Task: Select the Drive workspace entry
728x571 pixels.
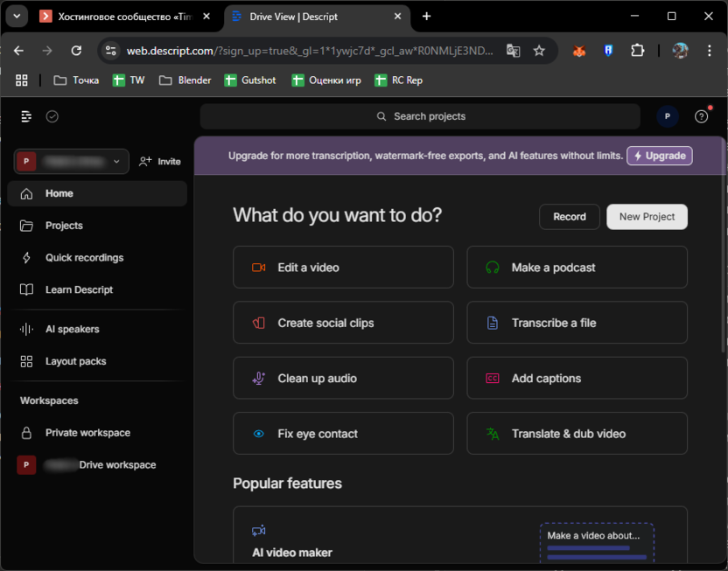Action: [97, 465]
